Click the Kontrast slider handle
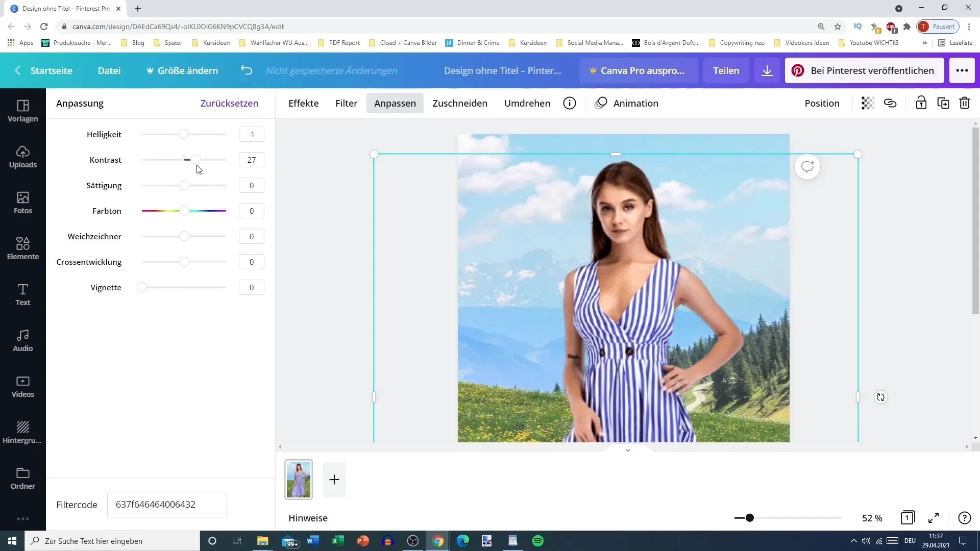The image size is (980, 551). 195,160
